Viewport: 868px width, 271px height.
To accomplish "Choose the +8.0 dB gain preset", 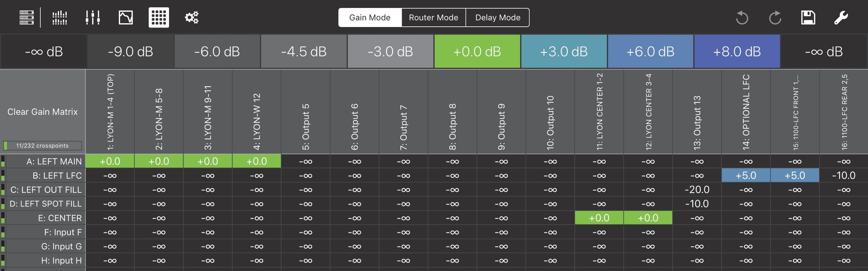I will tap(737, 51).
